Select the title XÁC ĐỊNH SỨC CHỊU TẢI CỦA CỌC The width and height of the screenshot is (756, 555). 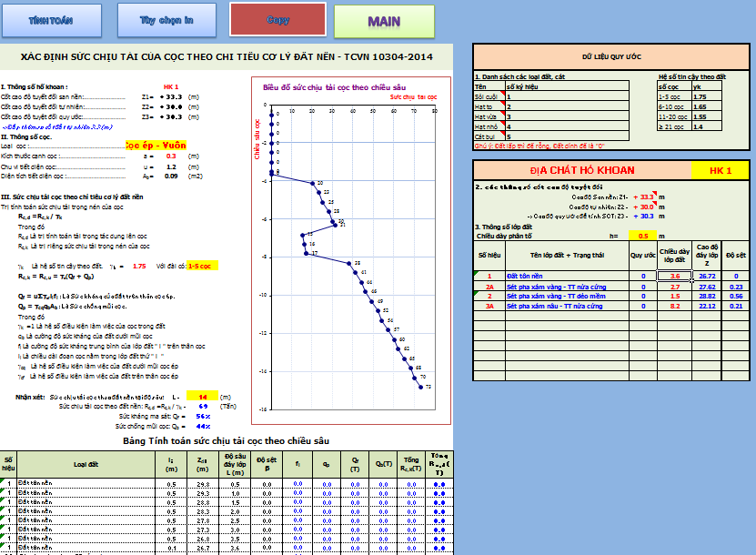coord(227,57)
